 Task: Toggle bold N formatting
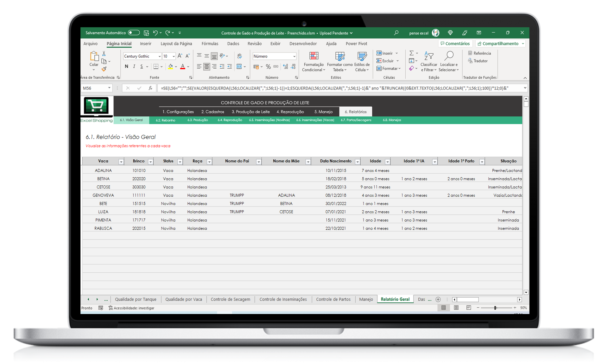[126, 66]
